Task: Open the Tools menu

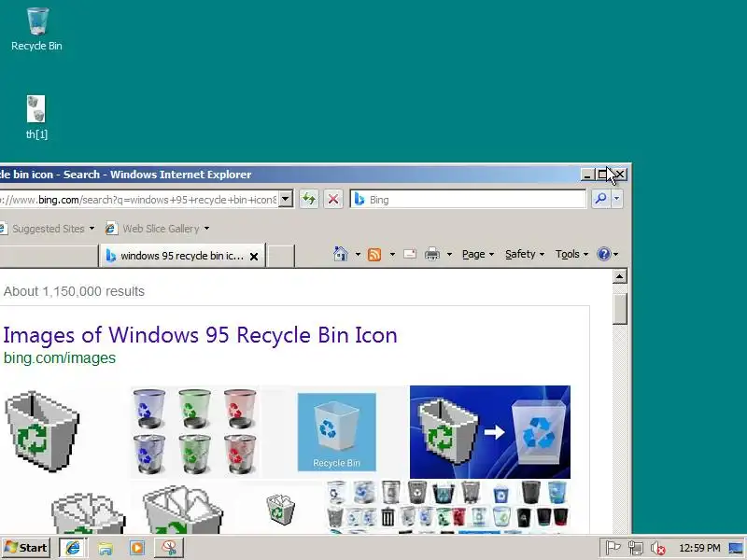Action: [571, 254]
